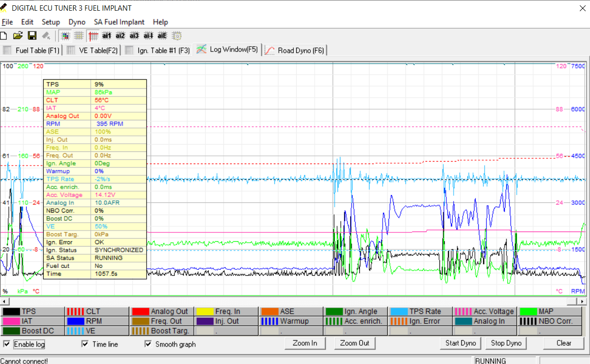Toggle the Smooth graph checkbox
590x364 pixels.
click(148, 344)
